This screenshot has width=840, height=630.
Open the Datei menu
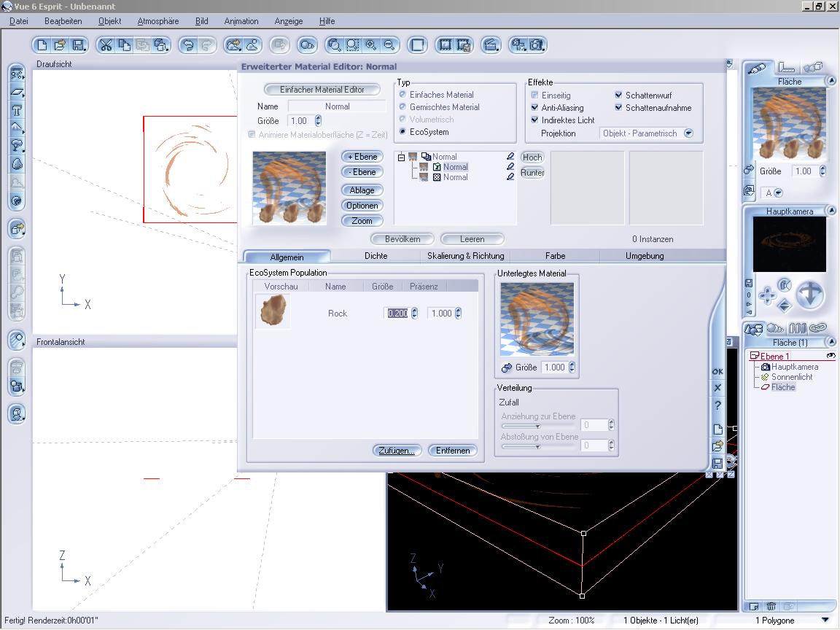click(x=19, y=21)
